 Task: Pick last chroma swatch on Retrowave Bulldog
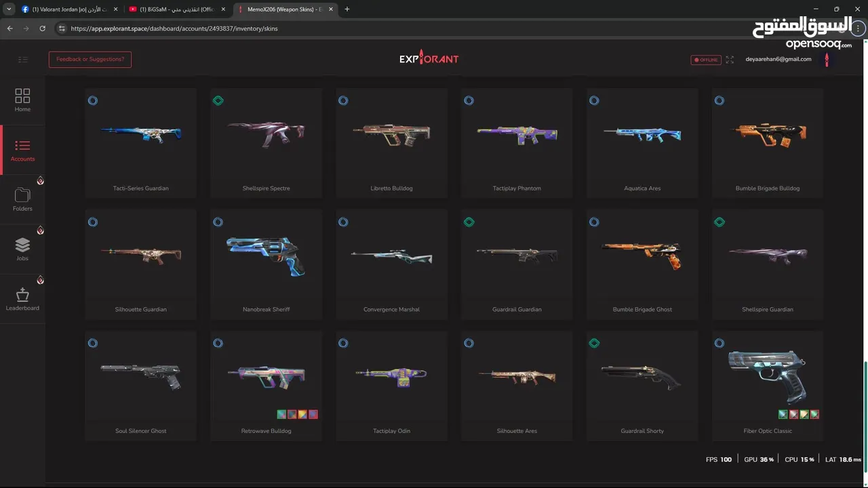313,414
